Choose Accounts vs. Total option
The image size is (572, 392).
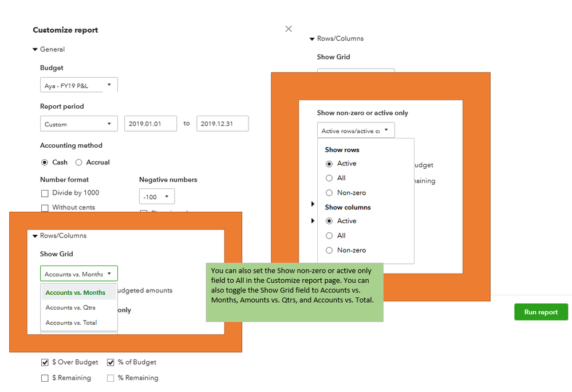(x=71, y=323)
